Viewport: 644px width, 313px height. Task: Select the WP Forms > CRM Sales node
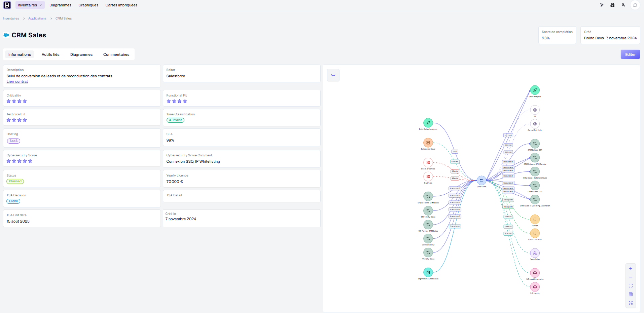coord(428,225)
